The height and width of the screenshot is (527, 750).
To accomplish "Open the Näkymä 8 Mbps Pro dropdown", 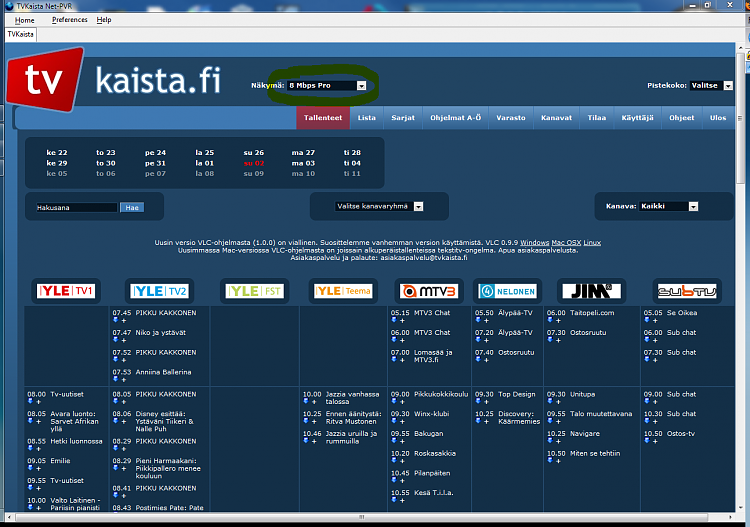I will coord(327,86).
